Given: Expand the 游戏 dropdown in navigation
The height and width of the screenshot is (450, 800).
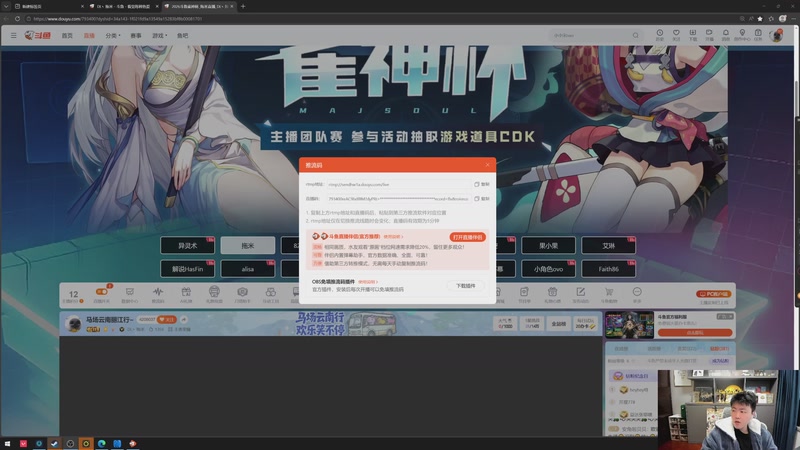Looking at the screenshot, I should (x=159, y=36).
